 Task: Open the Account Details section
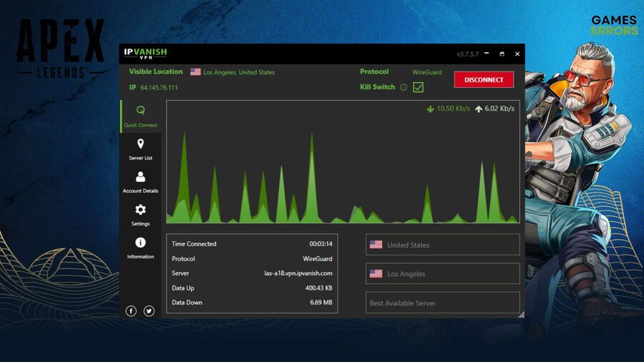point(140,182)
